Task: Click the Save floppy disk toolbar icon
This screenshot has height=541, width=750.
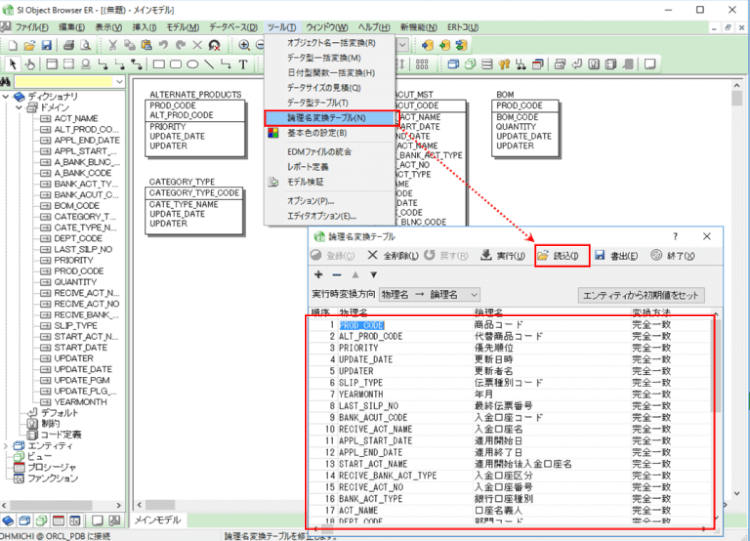Action: pos(47,45)
